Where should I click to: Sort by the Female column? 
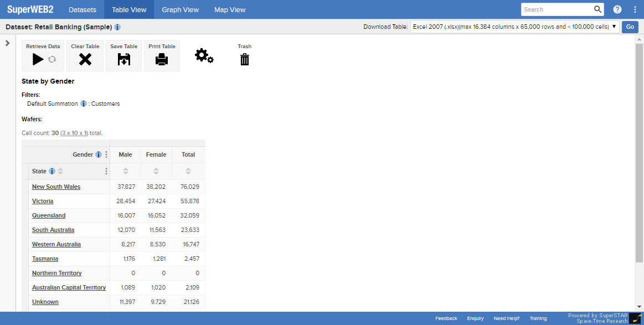pos(156,171)
